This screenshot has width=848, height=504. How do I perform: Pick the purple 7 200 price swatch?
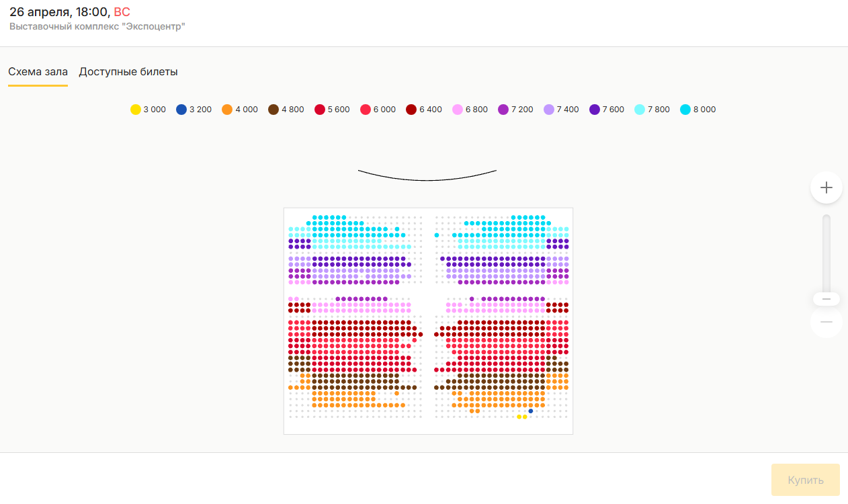pos(503,110)
